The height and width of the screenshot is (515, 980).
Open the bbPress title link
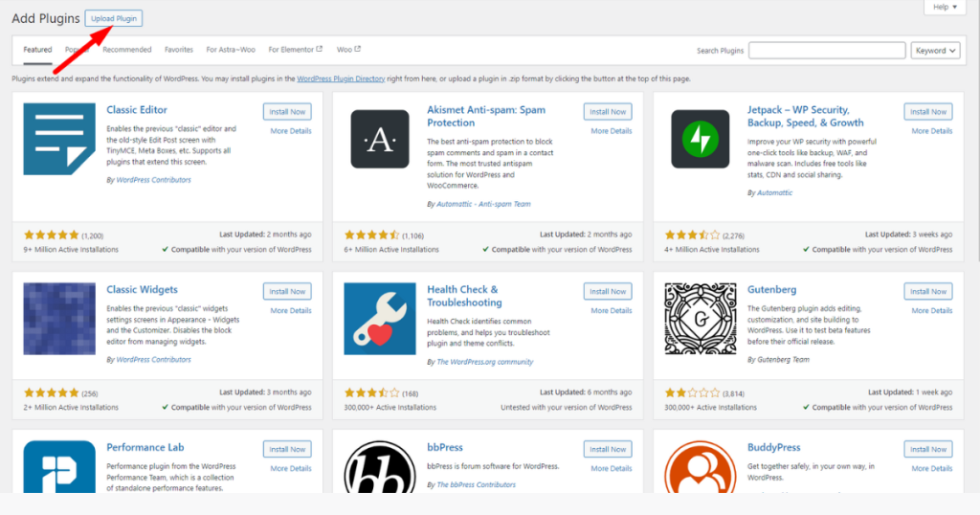445,447
